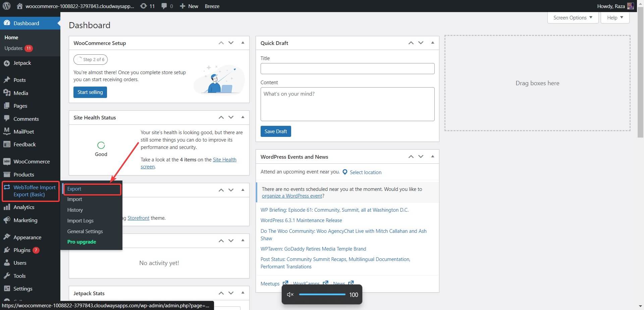Open History in the WebToffee submenu

click(75, 210)
